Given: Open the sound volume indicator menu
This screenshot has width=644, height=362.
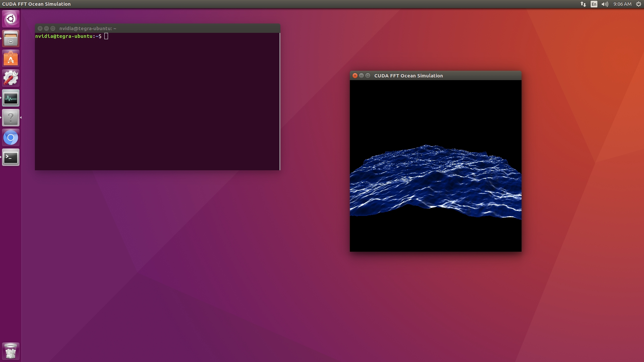Looking at the screenshot, I should (x=605, y=4).
